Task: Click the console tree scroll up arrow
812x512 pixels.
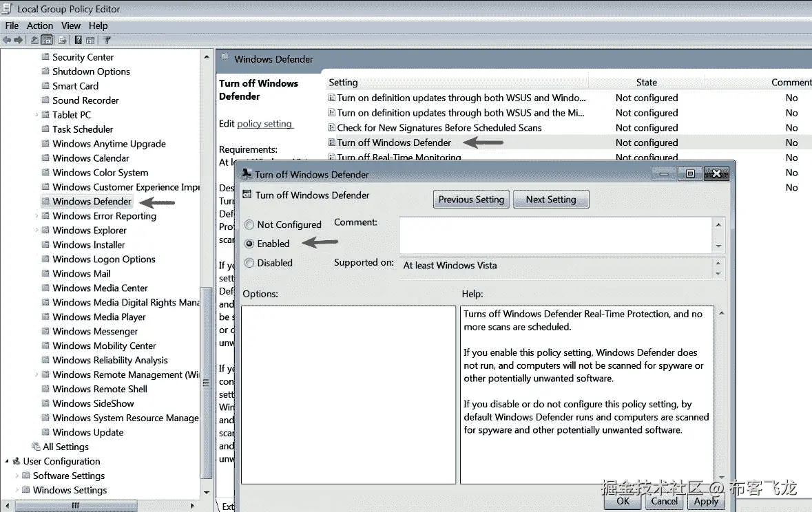Action: [x=207, y=56]
